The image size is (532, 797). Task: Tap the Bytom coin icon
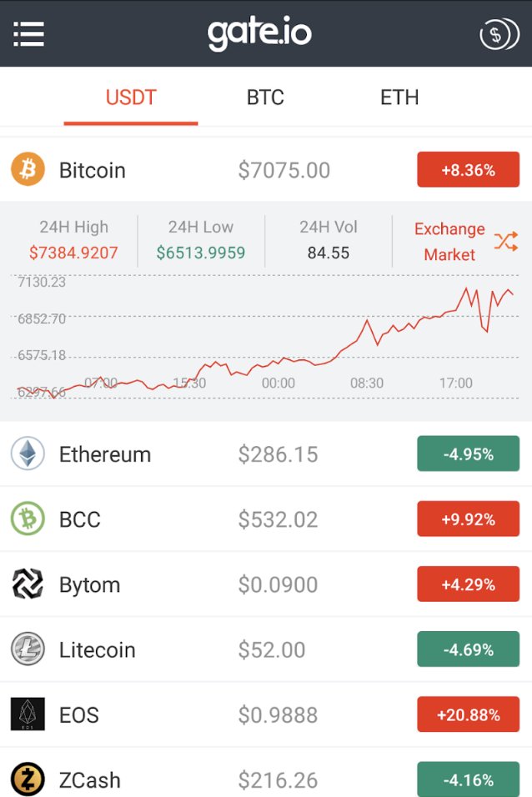[x=28, y=584]
